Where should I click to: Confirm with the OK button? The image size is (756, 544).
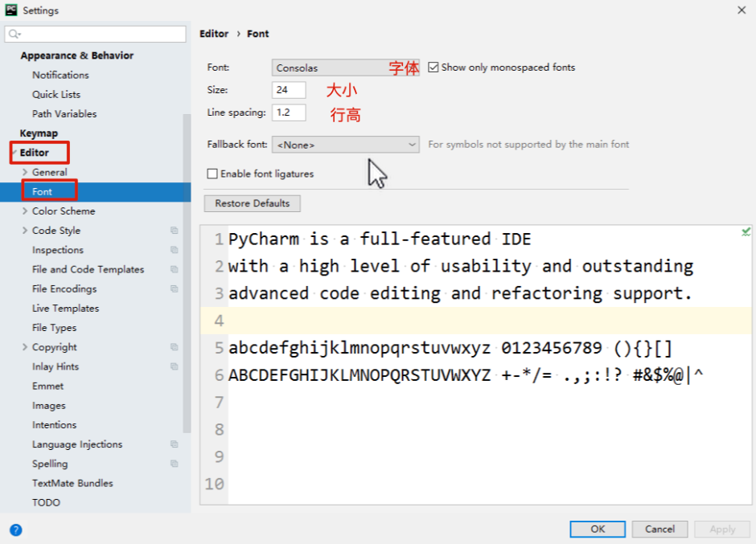tap(598, 529)
